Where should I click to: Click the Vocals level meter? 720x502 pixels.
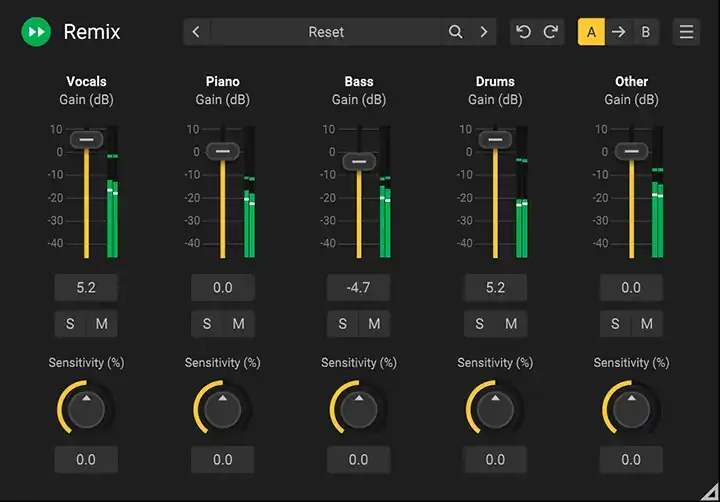[112, 192]
